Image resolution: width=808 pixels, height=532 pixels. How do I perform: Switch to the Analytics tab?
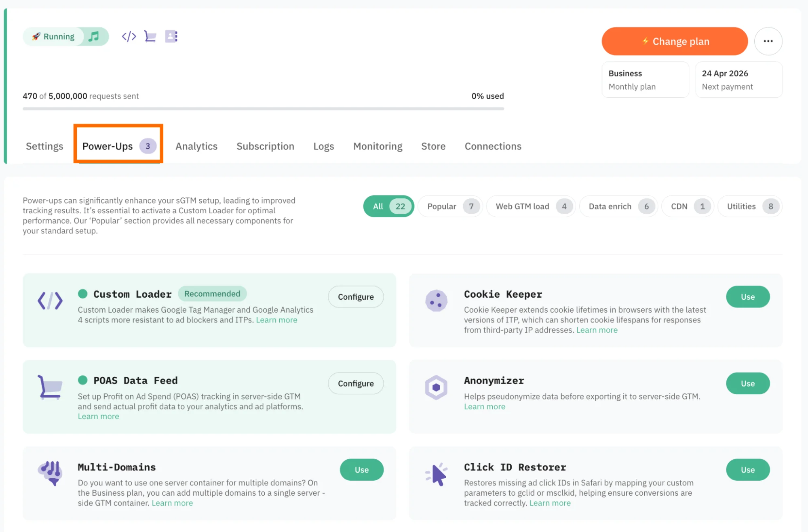point(196,146)
